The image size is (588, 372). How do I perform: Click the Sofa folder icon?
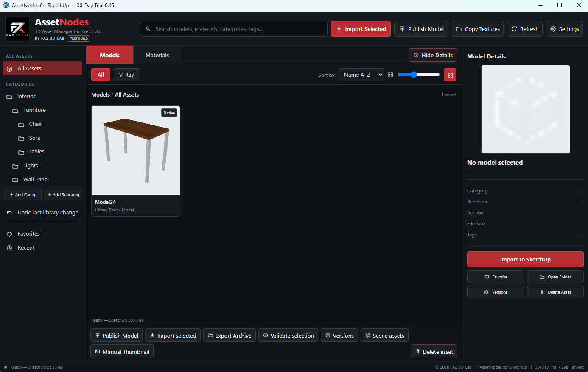pos(21,139)
